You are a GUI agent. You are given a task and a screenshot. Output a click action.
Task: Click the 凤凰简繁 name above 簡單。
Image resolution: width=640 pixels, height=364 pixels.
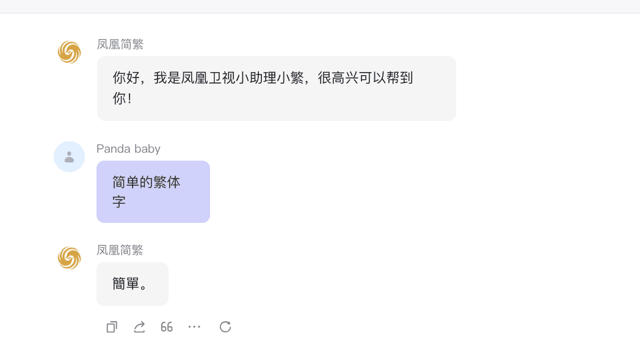coord(120,250)
